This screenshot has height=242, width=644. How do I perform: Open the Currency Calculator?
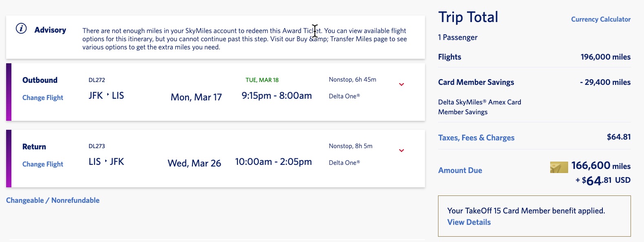coord(601,19)
